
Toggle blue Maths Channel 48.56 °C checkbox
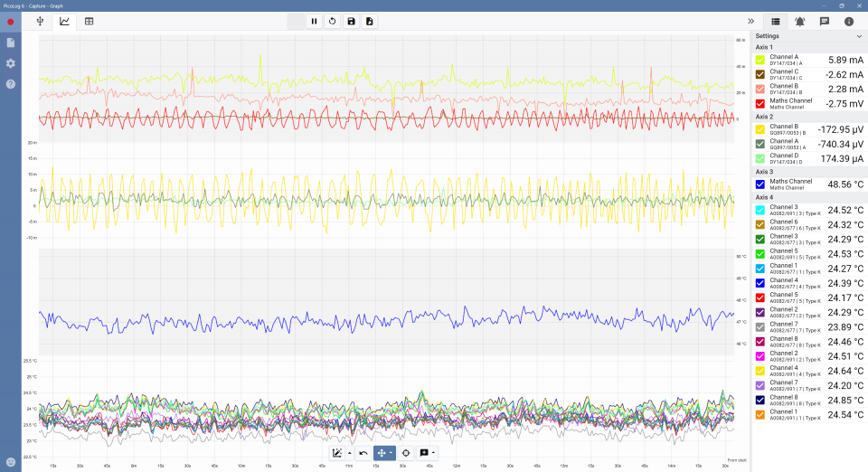click(x=760, y=184)
